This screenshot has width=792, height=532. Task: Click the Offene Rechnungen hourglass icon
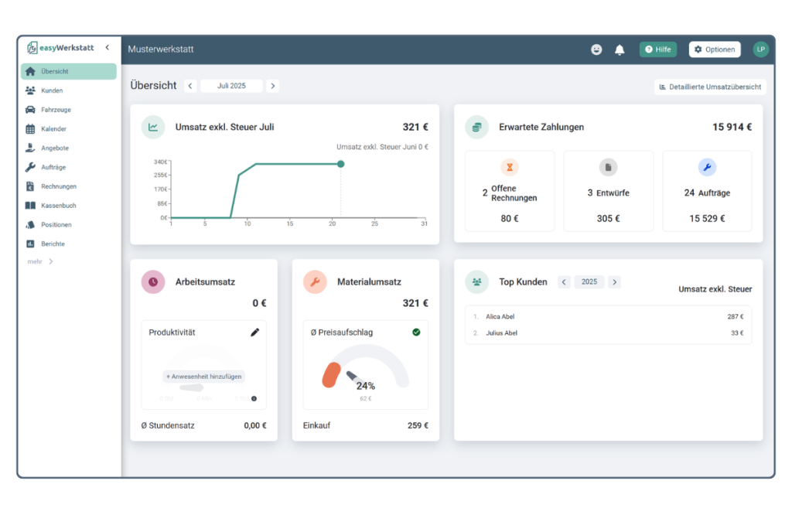509,167
